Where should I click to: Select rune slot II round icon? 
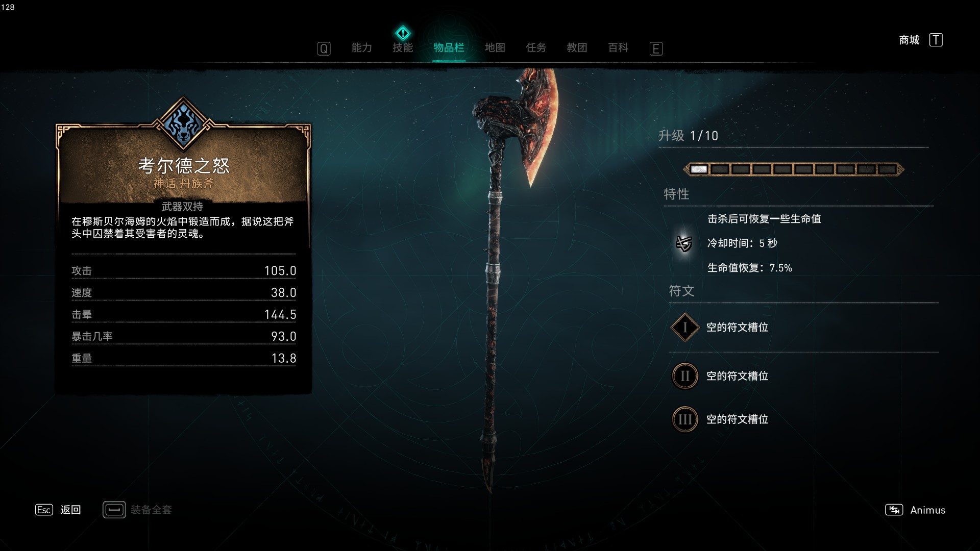[x=684, y=376]
